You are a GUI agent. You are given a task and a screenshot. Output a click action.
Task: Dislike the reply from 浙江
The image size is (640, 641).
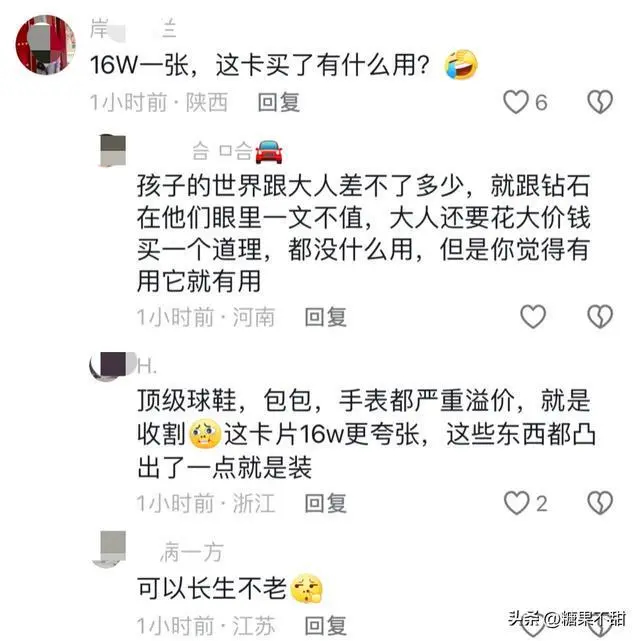600,503
